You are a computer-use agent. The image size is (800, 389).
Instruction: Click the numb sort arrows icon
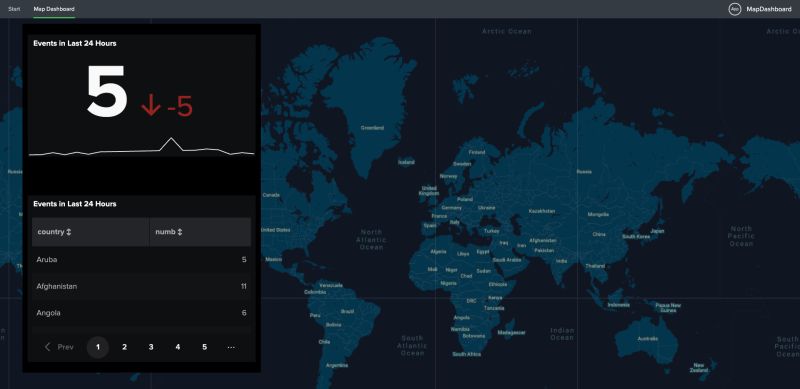click(180, 232)
